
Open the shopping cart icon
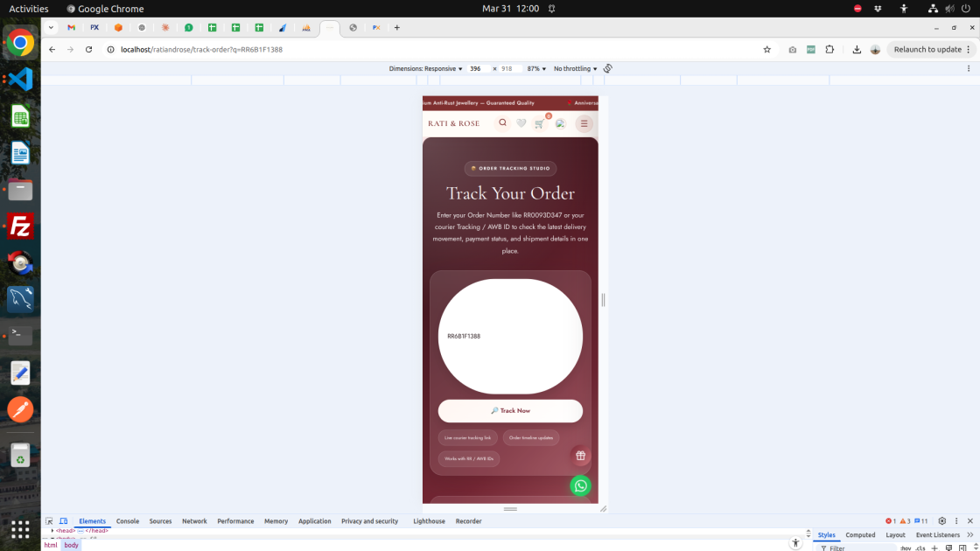(x=540, y=123)
